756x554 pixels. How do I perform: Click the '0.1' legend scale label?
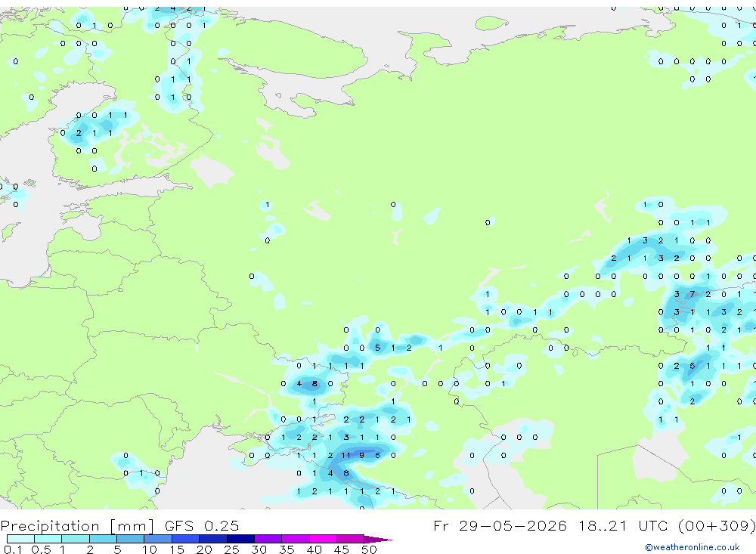coord(13,549)
